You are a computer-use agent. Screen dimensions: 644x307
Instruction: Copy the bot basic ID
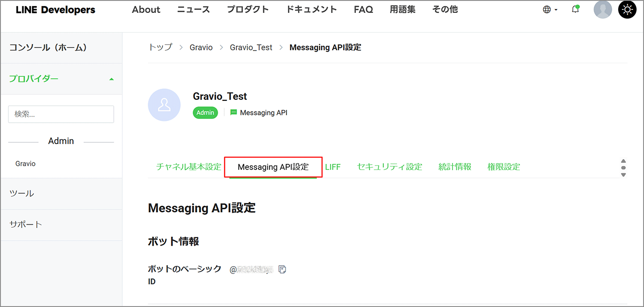pos(282,269)
